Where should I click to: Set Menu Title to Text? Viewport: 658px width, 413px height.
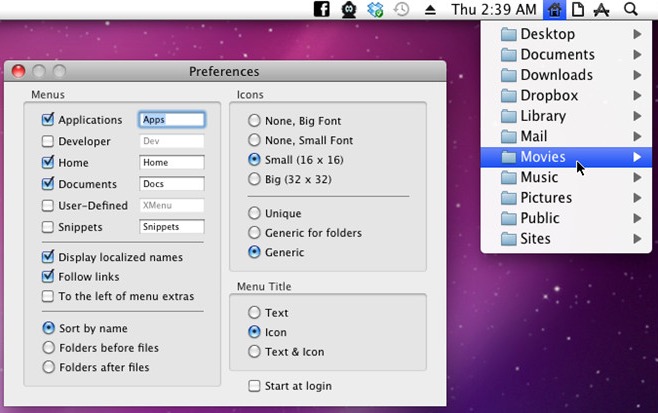[254, 312]
